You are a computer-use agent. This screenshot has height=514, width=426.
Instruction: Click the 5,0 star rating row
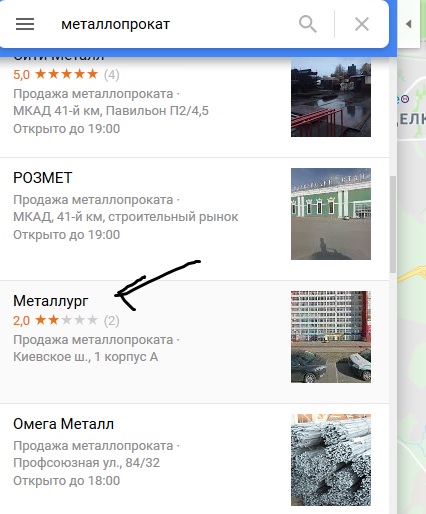point(66,74)
